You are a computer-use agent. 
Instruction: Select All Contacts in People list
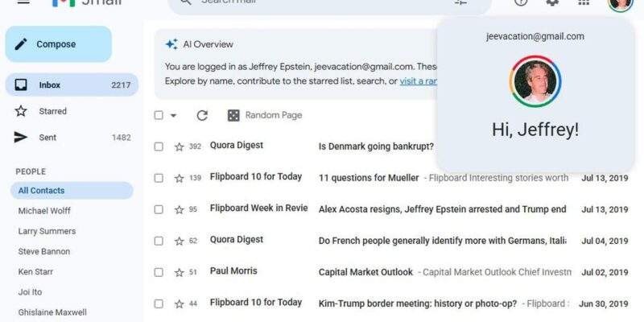pos(42,191)
